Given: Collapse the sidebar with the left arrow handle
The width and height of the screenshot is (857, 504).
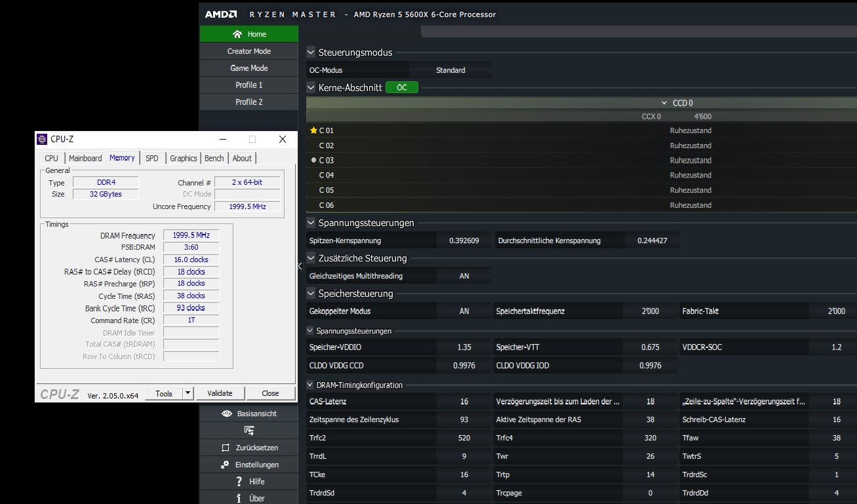Looking at the screenshot, I should point(300,265).
